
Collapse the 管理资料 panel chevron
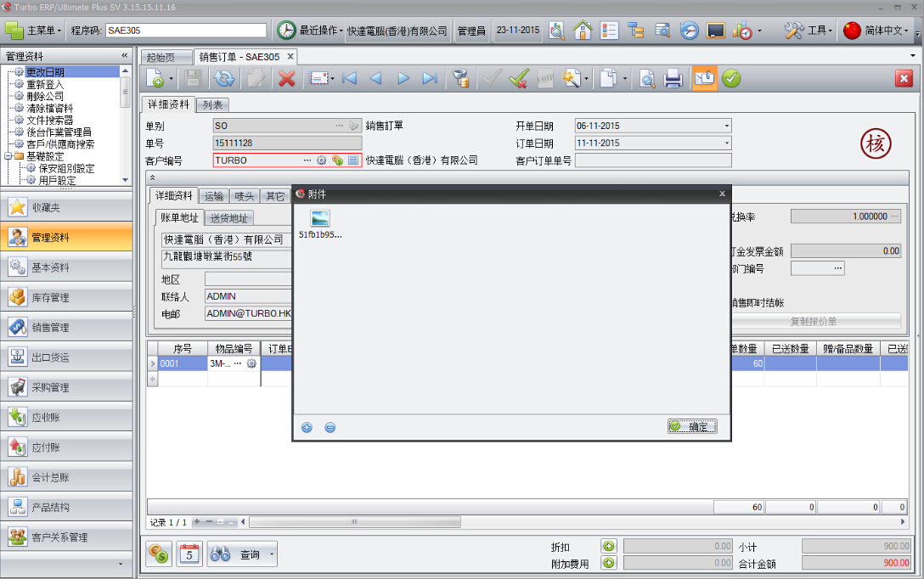click(x=124, y=55)
